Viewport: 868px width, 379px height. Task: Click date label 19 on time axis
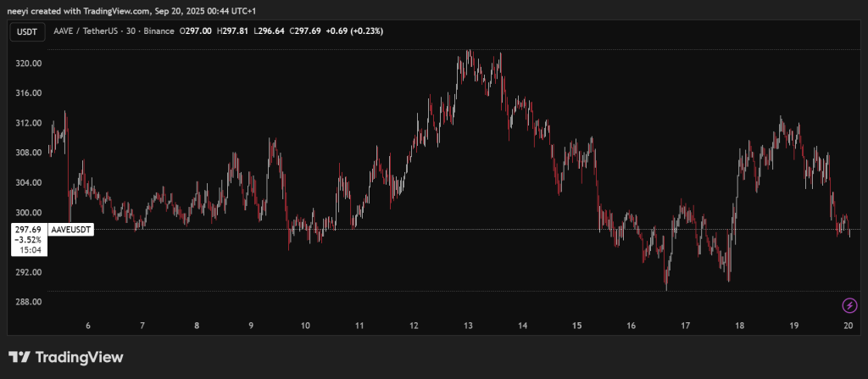pos(793,326)
